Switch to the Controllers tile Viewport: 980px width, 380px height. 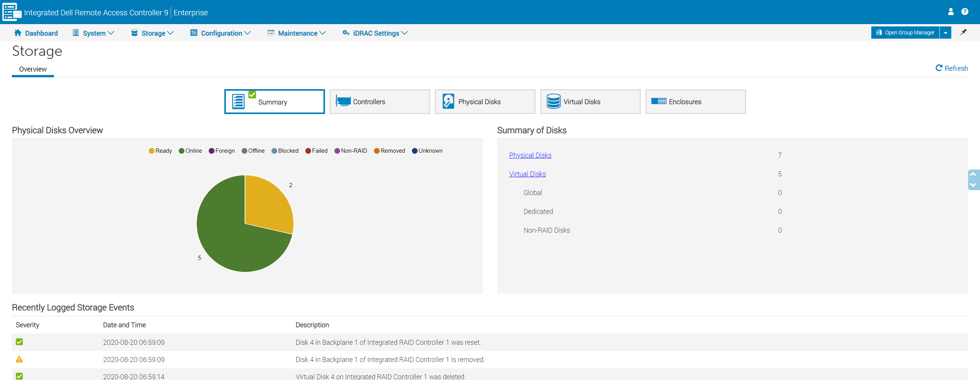[x=380, y=101]
